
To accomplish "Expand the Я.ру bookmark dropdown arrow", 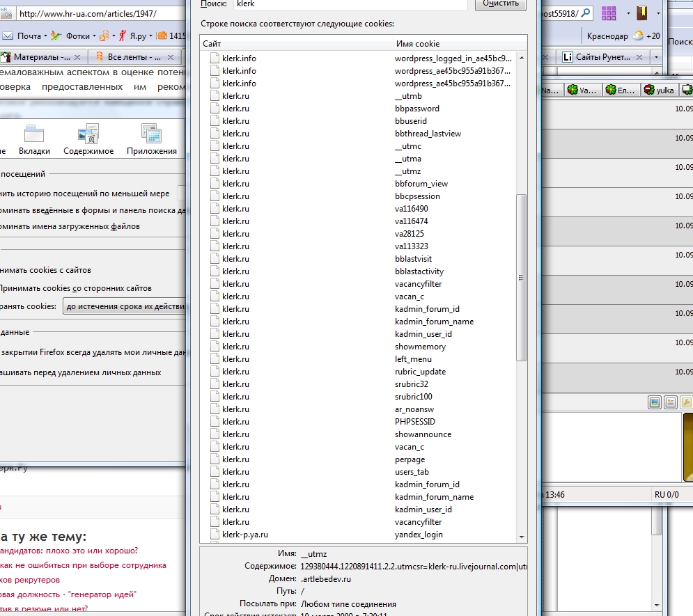I will [x=150, y=35].
